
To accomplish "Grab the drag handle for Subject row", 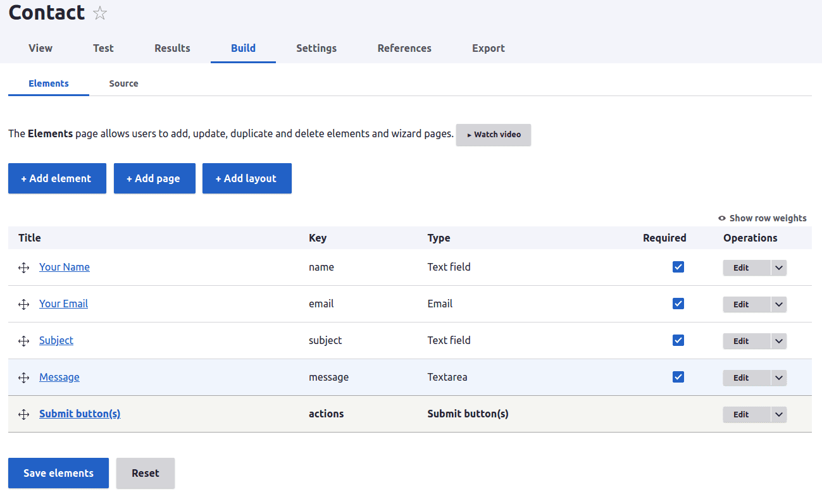I will point(24,341).
